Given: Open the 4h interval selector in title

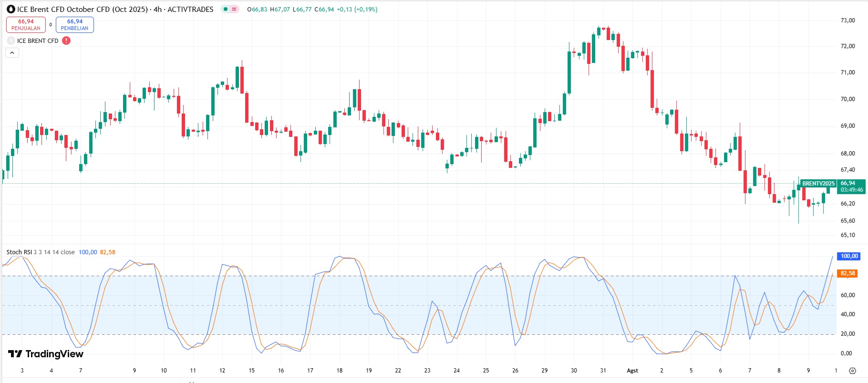Looking at the screenshot, I should 157,10.
